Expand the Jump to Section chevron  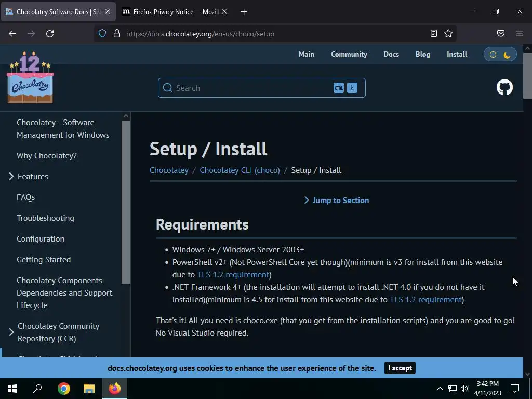(307, 200)
